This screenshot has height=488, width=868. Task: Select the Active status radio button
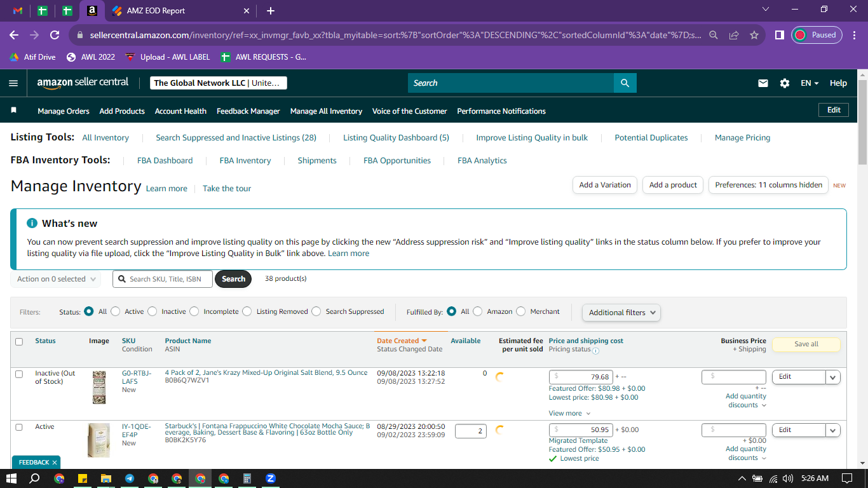click(116, 311)
